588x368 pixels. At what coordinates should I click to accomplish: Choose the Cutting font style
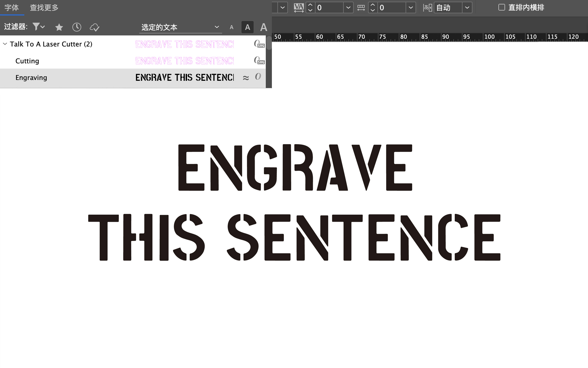pyautogui.click(x=27, y=61)
